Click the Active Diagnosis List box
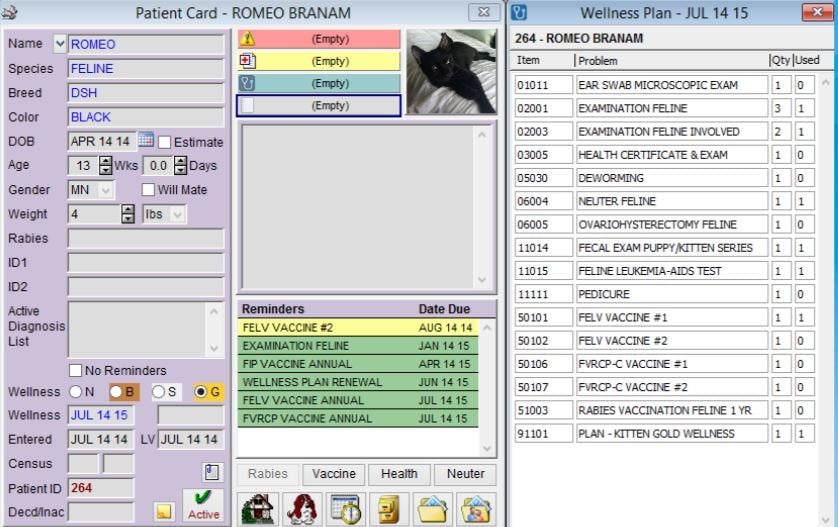 point(138,329)
